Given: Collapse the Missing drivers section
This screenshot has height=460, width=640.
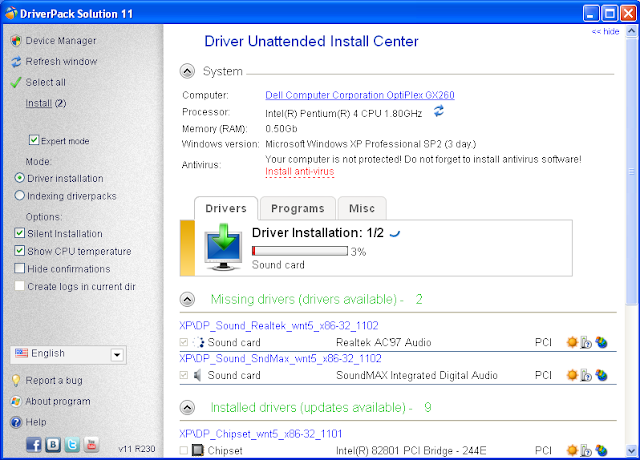Looking at the screenshot, I should click(187, 300).
